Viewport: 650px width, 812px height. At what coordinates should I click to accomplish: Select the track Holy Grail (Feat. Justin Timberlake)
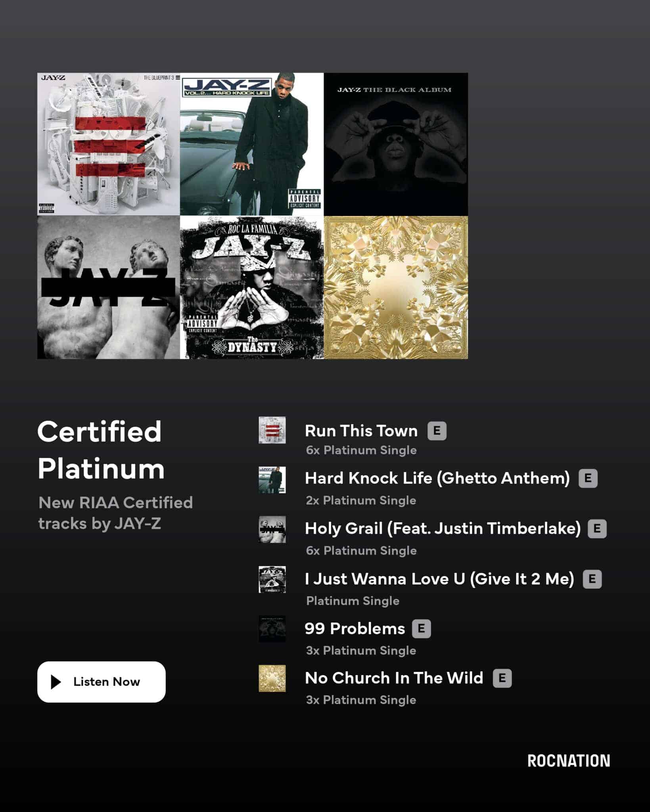[x=443, y=529]
